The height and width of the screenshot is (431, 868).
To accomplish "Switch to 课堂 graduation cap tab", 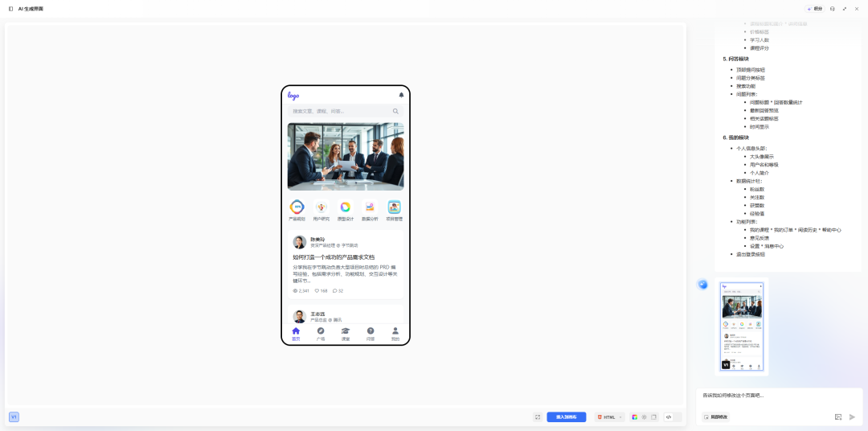I will coord(346,334).
